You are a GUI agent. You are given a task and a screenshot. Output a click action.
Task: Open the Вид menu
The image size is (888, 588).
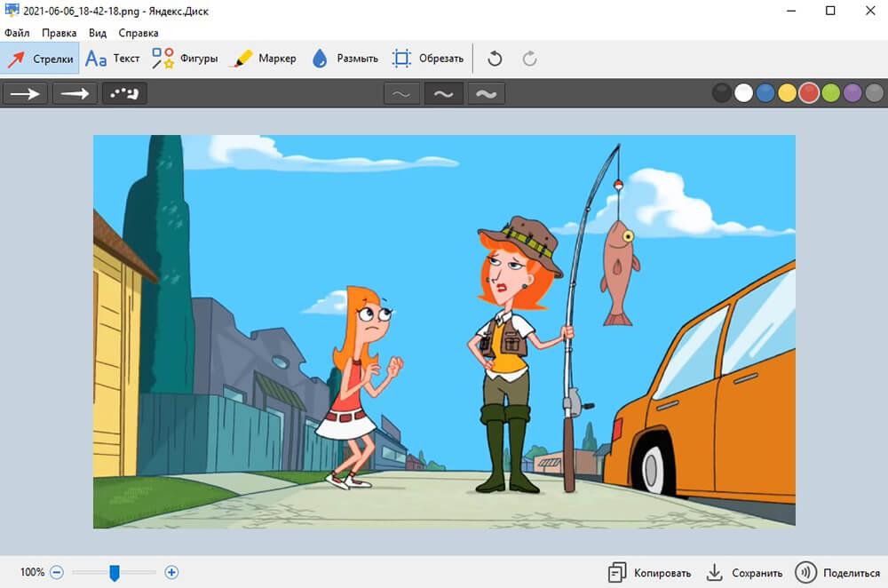pyautogui.click(x=98, y=33)
